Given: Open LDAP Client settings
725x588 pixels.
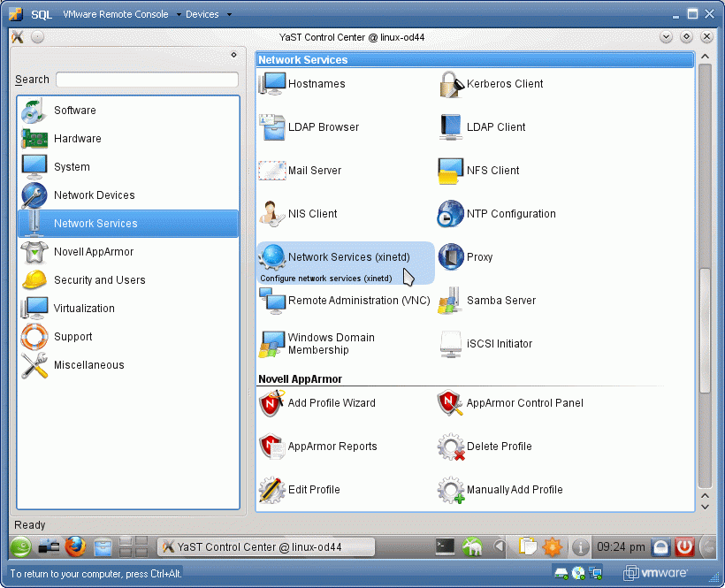Looking at the screenshot, I should click(482, 127).
